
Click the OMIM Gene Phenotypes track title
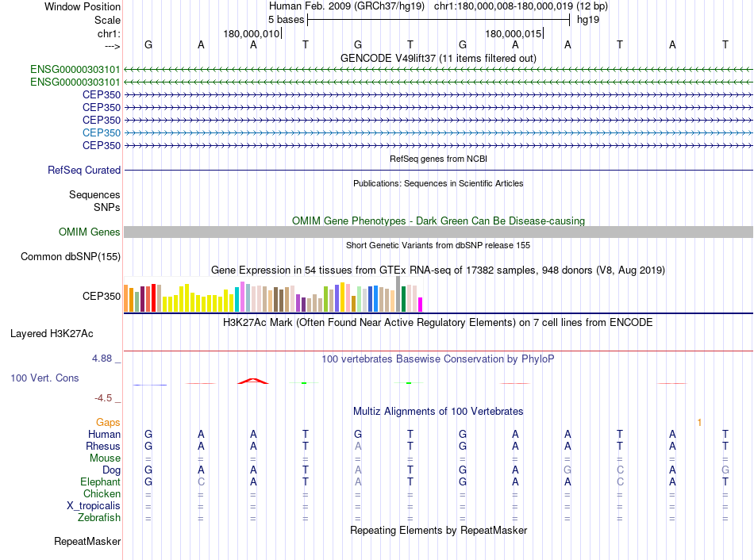point(438,221)
